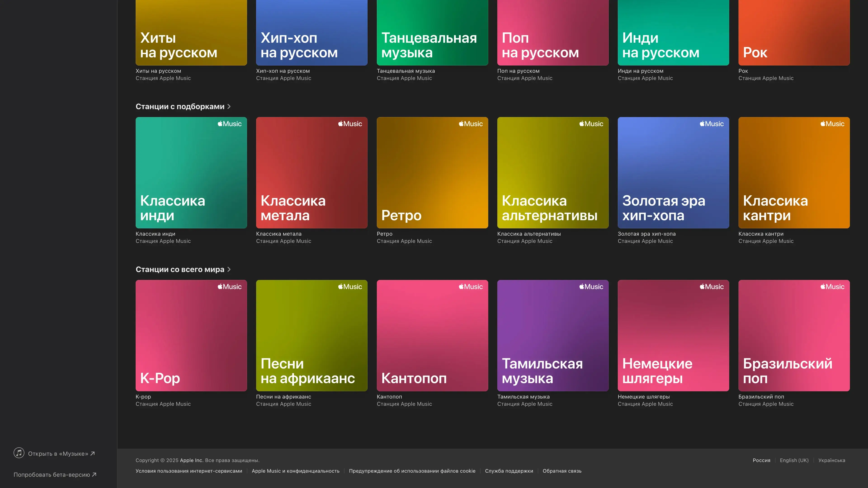Switch language to Українська
Viewport: 868px width, 488px height.
832,460
